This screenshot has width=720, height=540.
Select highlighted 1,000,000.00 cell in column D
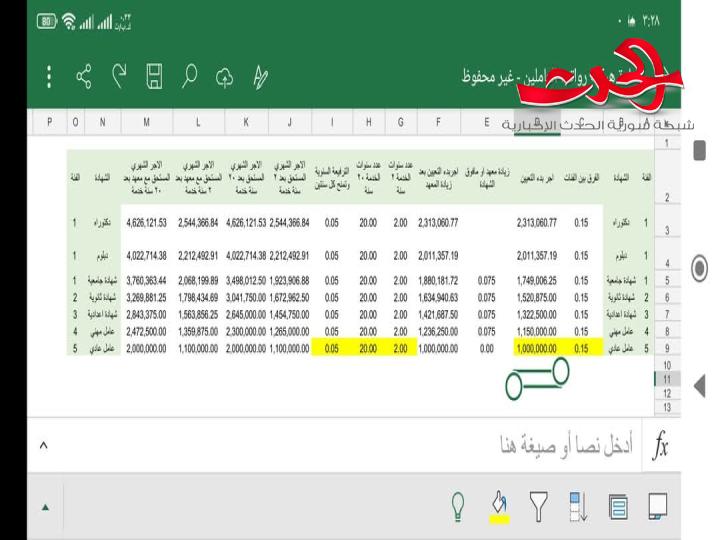click(x=537, y=349)
